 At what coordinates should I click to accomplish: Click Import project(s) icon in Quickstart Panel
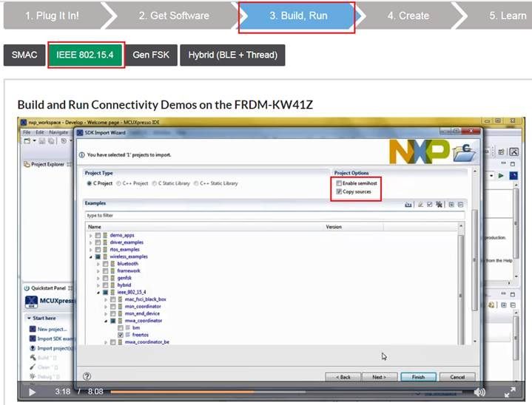[x=33, y=348]
